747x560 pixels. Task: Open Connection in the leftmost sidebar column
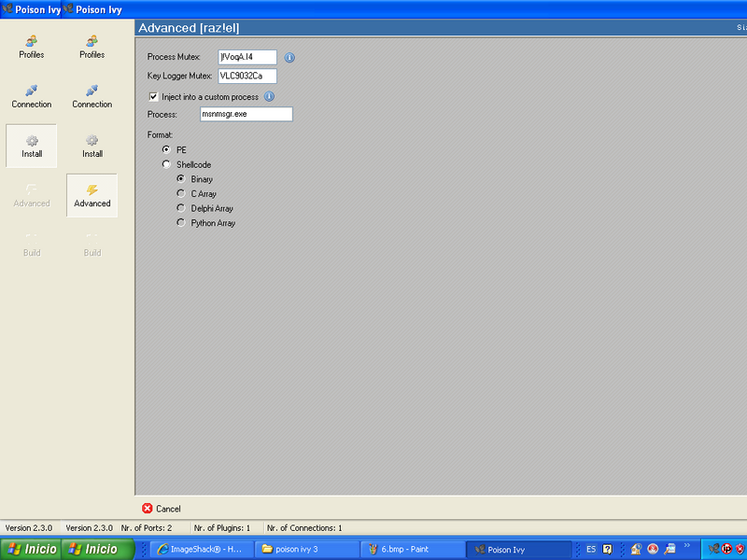pos(32,97)
